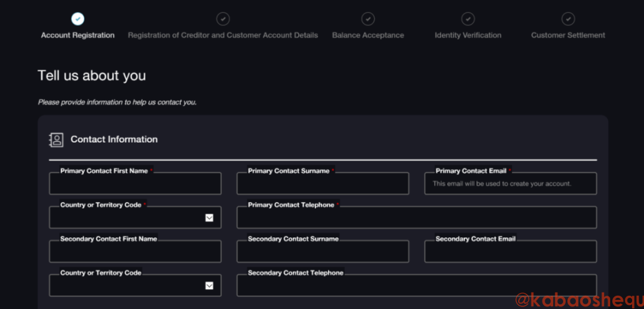Viewport: 644px width, 309px height.
Task: Click the Customer Settlement step circle icon
Action: (568, 19)
